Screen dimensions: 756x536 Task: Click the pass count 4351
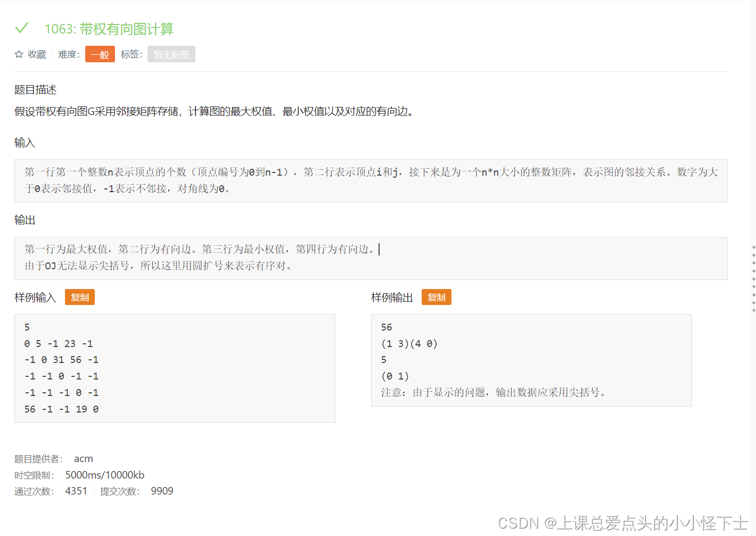pyautogui.click(x=76, y=491)
